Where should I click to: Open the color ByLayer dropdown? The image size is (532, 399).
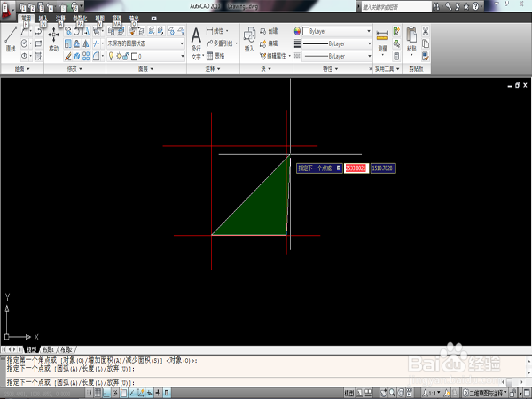click(x=337, y=31)
